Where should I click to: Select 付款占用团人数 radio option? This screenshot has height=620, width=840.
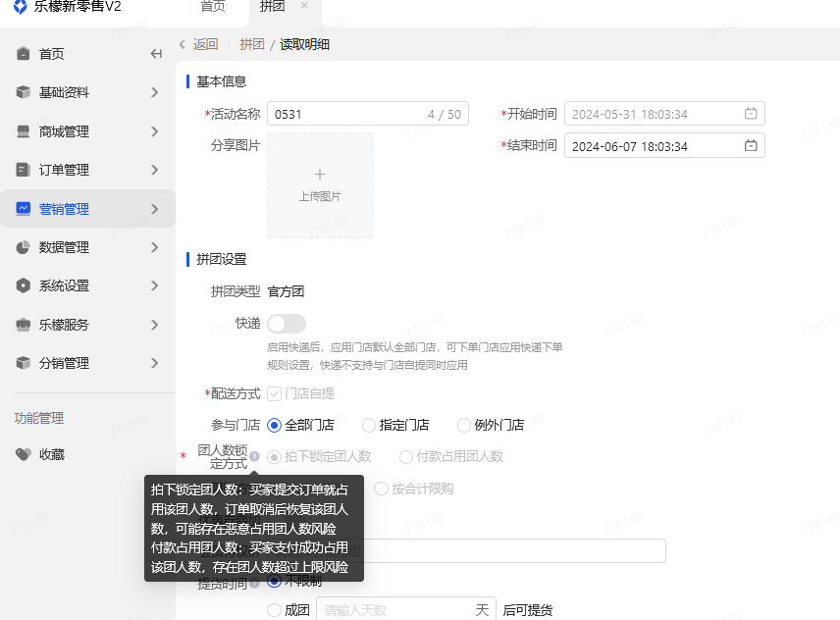(x=406, y=457)
